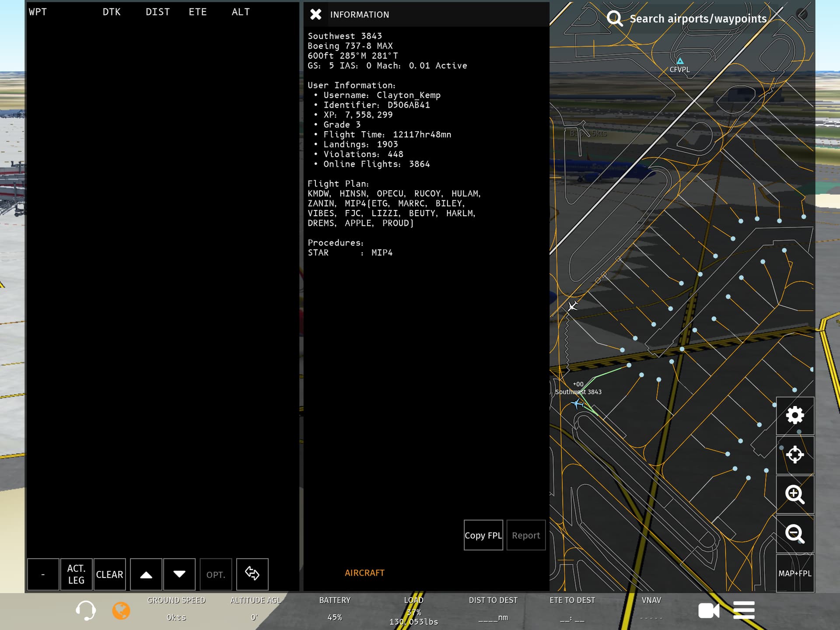The height and width of the screenshot is (630, 840).
Task: Zoom out on the map
Action: pos(794,534)
